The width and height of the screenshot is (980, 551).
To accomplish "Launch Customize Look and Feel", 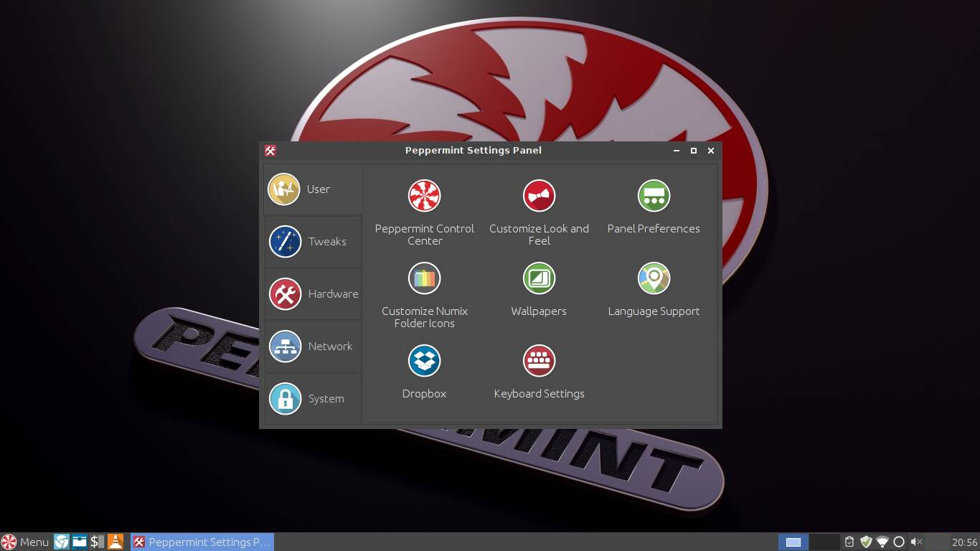I will click(x=539, y=196).
